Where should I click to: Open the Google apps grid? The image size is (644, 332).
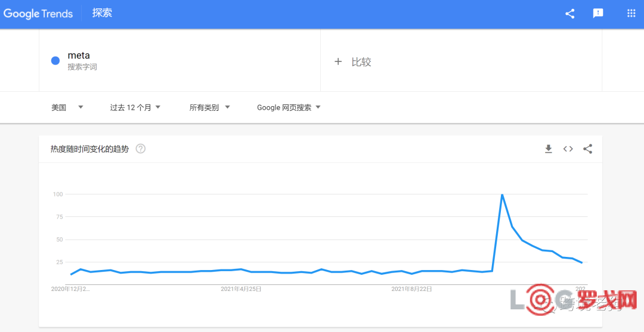(x=631, y=14)
